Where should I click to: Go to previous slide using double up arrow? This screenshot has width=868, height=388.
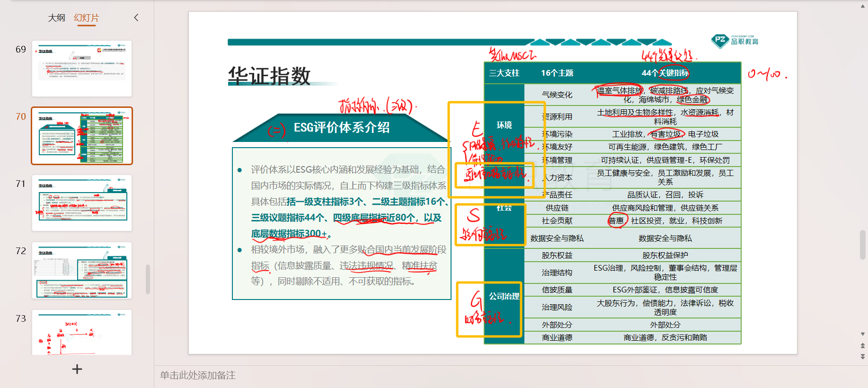tap(863, 346)
